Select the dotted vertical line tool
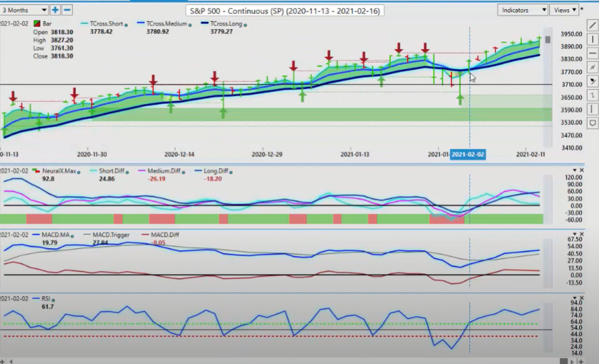 (x=592, y=109)
